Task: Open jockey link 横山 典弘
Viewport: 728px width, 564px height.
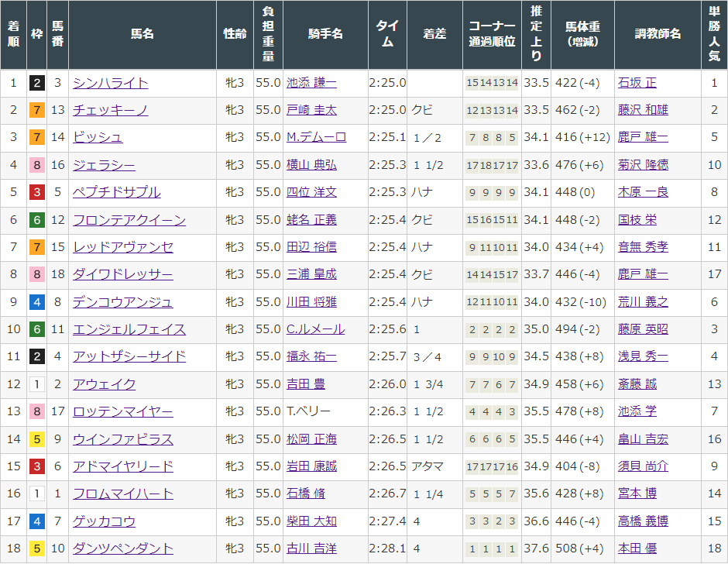Action: click(311, 165)
